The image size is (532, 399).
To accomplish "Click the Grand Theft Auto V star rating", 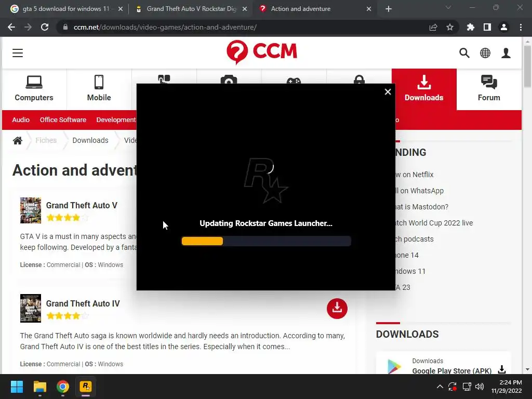I will 68,218.
